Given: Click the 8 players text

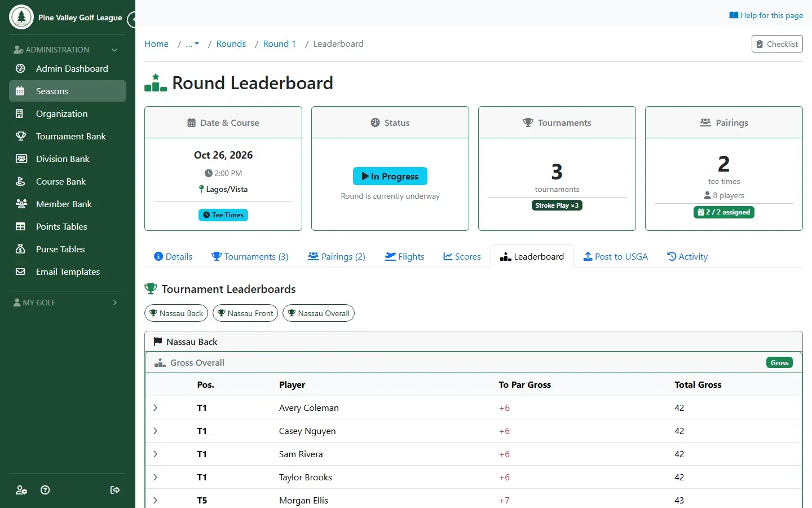Looking at the screenshot, I should (x=724, y=195).
